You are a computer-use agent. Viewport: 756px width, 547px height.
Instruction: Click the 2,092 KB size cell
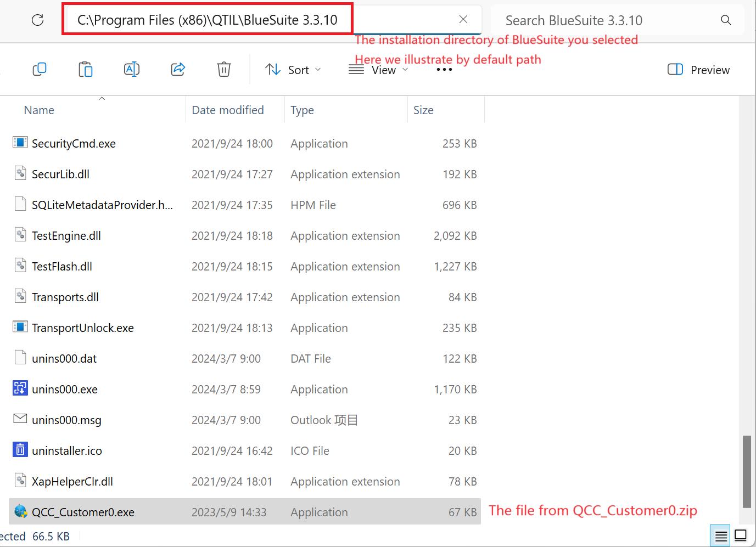pyautogui.click(x=455, y=236)
